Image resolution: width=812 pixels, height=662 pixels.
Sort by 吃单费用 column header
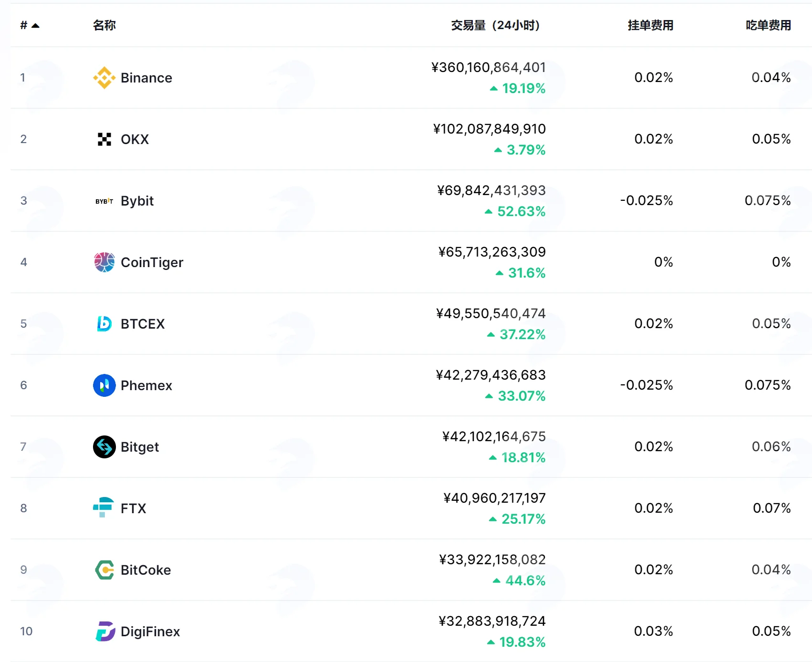click(x=768, y=25)
